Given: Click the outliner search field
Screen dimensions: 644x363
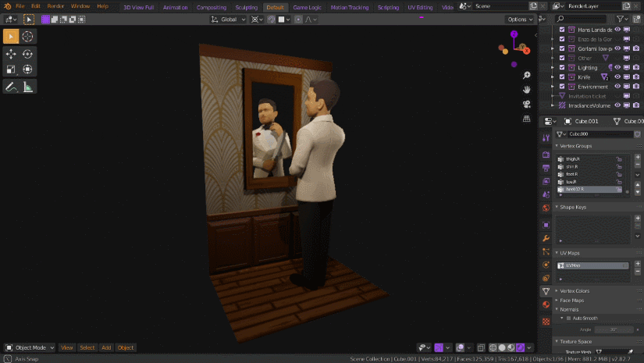Looking at the screenshot, I should pyautogui.click(x=580, y=19).
